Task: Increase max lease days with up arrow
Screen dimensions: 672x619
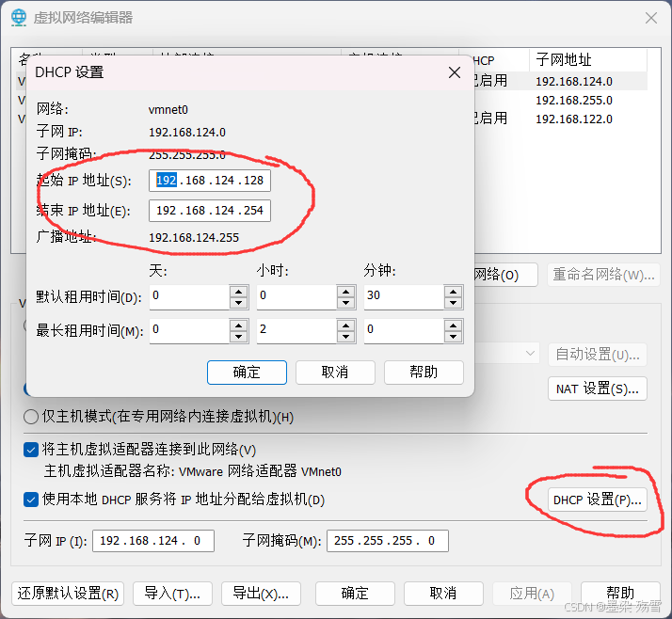Action: (239, 325)
